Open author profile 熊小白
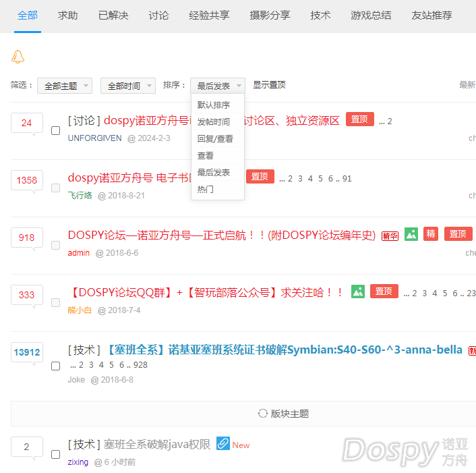Viewport: 476px width, 473px height. (80, 310)
